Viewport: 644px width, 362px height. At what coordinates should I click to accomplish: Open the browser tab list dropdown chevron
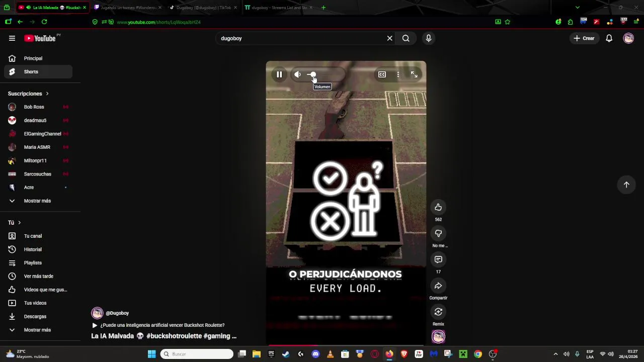577,8
